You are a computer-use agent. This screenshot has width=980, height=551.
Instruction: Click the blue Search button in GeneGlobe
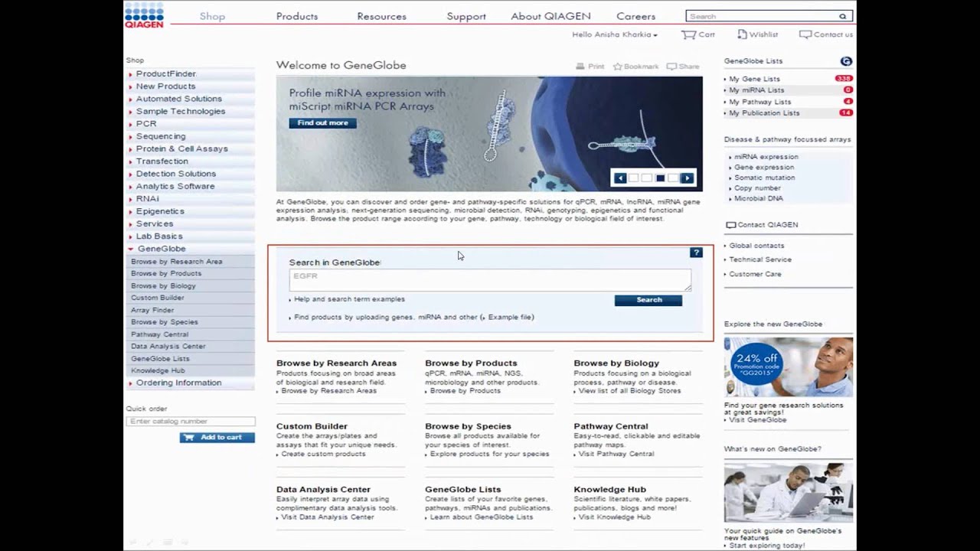click(648, 300)
